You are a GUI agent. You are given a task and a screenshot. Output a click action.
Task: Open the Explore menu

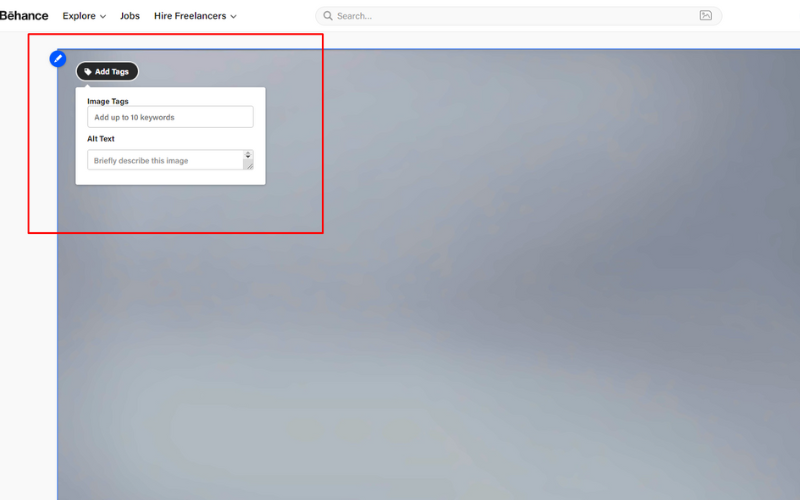click(x=84, y=16)
